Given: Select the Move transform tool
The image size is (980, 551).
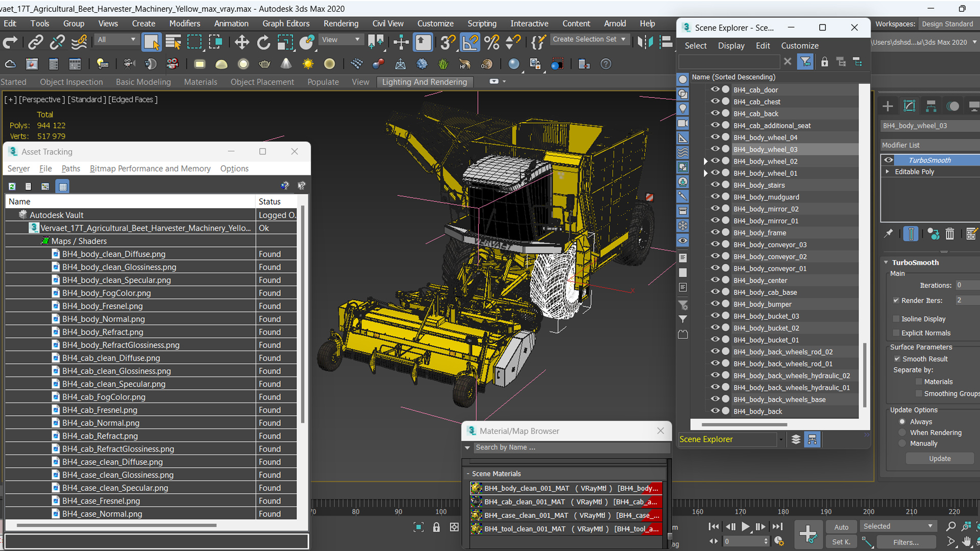Looking at the screenshot, I should [242, 42].
